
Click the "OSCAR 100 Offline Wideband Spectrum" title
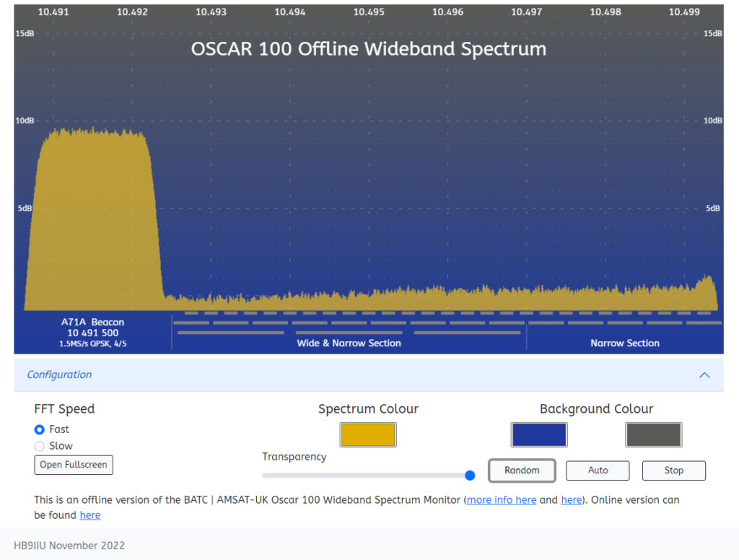[369, 49]
